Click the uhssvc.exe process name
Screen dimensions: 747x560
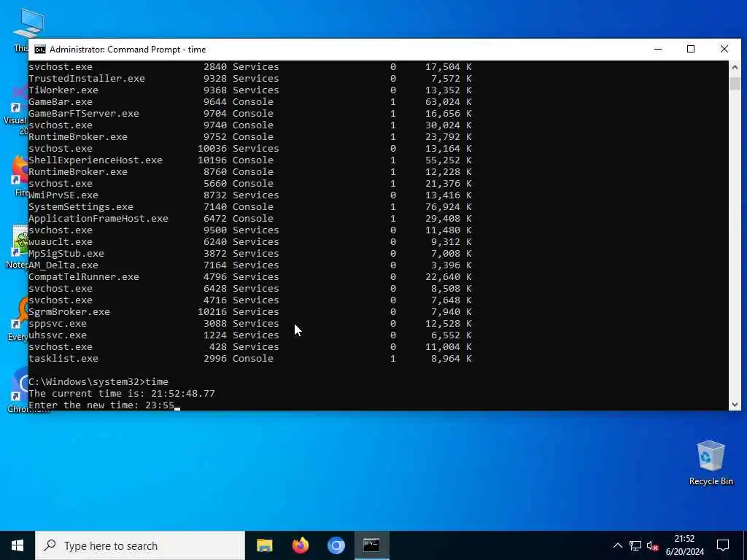tap(58, 335)
